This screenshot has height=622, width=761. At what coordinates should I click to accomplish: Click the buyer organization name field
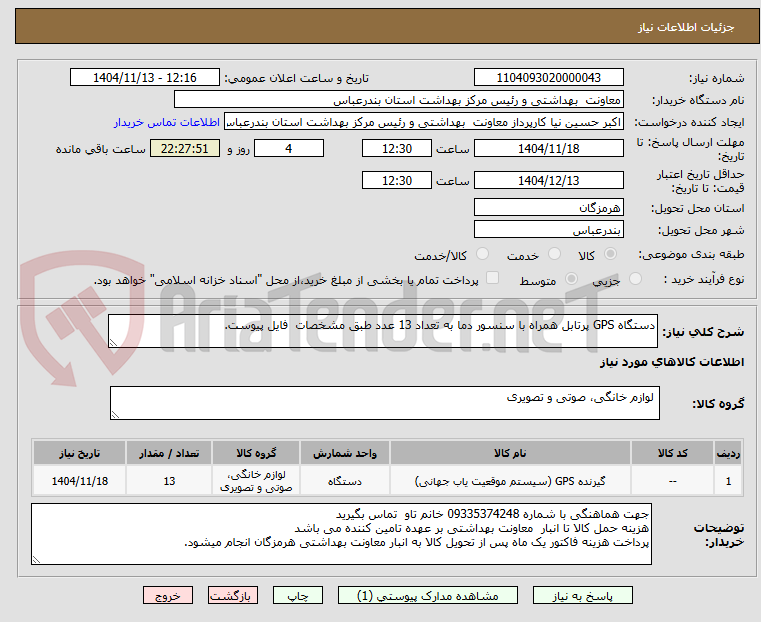click(x=398, y=100)
